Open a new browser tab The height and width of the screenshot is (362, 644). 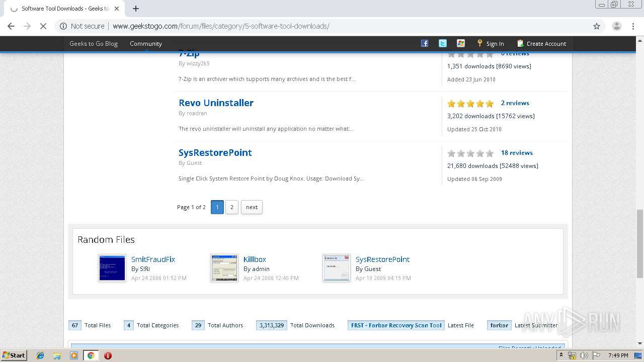136,9
